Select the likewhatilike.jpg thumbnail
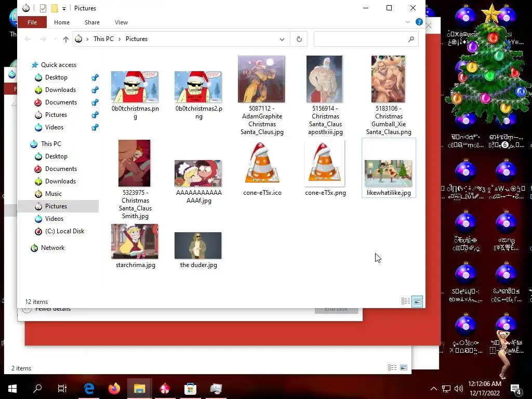 click(x=389, y=174)
